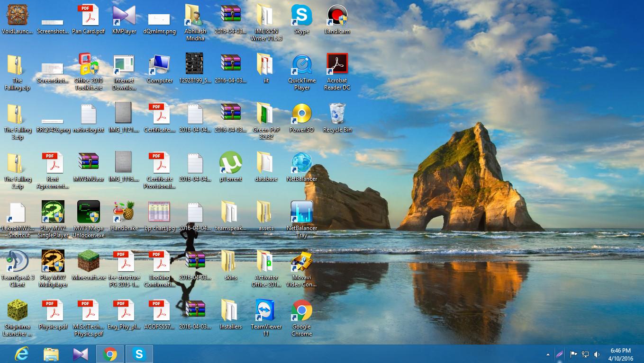Open the VoidLauncher desktop icon
The height and width of the screenshot is (363, 644).
point(18,19)
